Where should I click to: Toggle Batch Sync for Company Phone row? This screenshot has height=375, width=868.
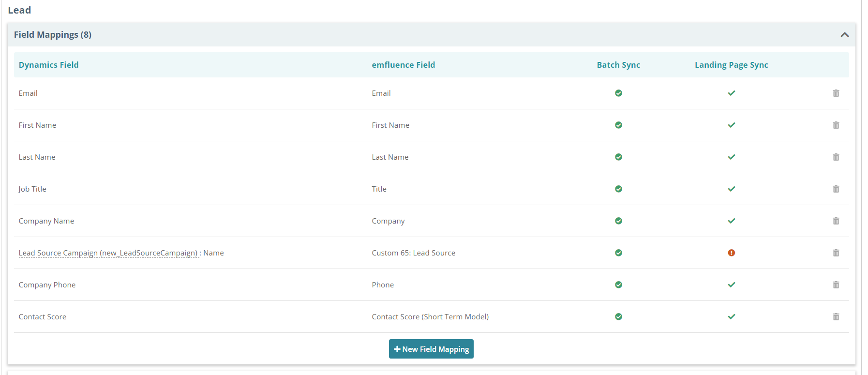point(618,285)
